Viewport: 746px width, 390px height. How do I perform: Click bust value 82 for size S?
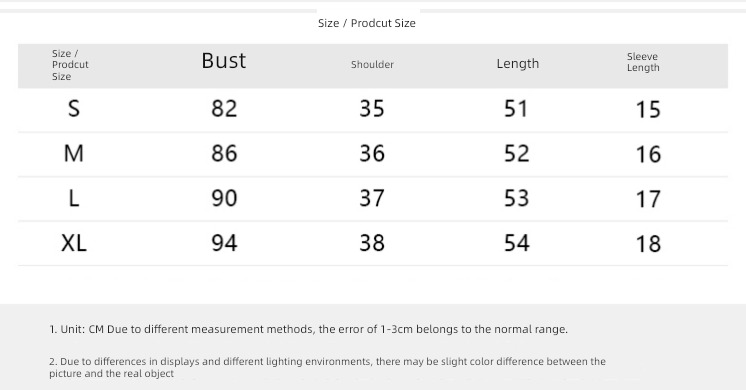(224, 108)
